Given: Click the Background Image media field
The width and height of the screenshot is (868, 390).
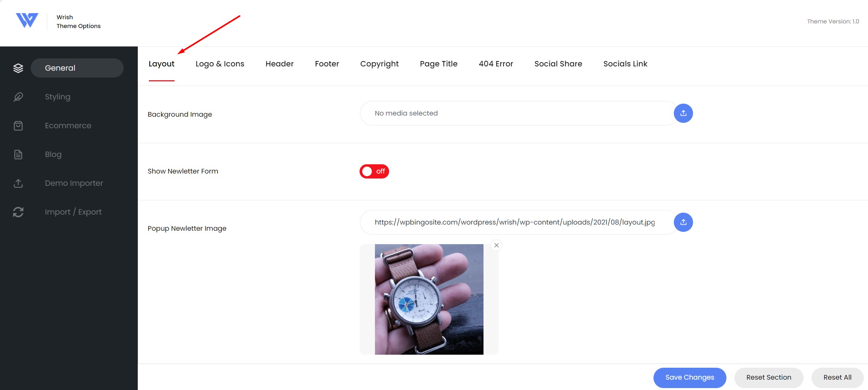Looking at the screenshot, I should coord(518,113).
